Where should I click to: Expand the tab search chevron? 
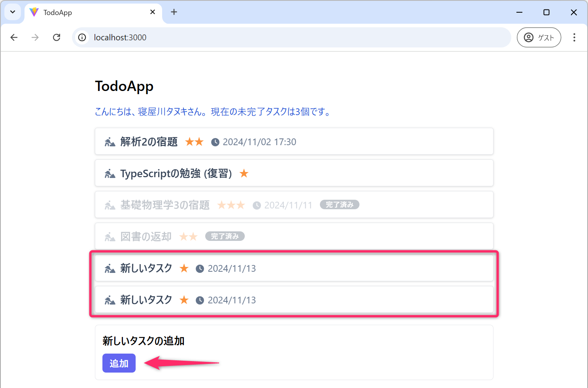[13, 12]
